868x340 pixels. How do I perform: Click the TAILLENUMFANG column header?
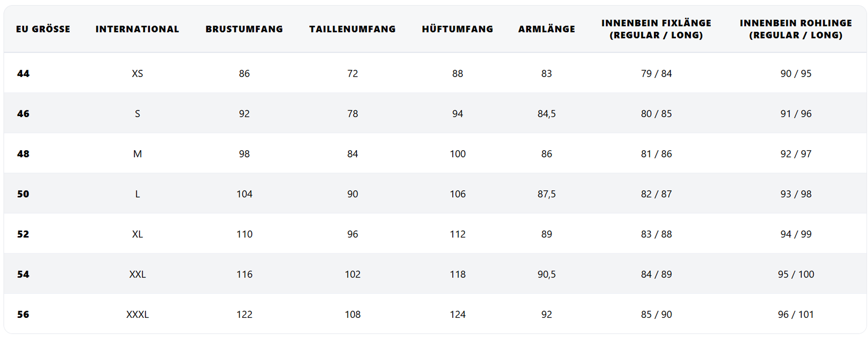pos(352,29)
